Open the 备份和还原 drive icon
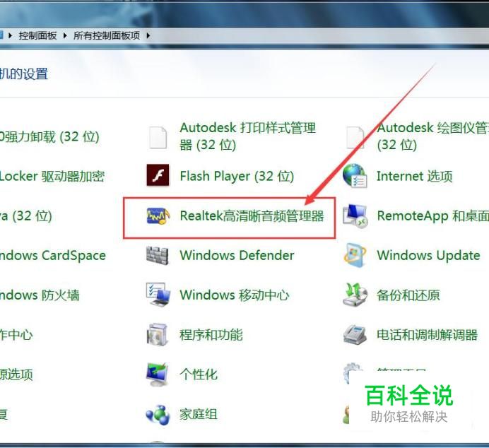Image resolution: width=489 pixels, height=448 pixels. 355,295
